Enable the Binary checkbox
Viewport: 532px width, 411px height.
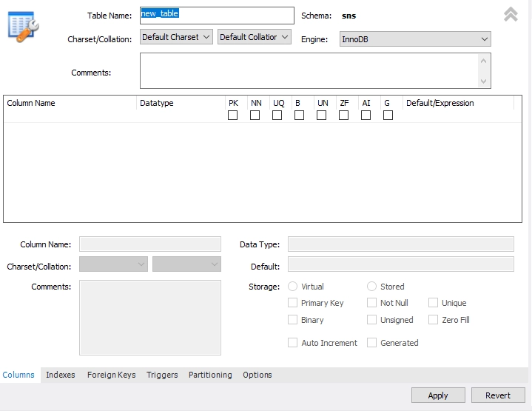point(292,320)
